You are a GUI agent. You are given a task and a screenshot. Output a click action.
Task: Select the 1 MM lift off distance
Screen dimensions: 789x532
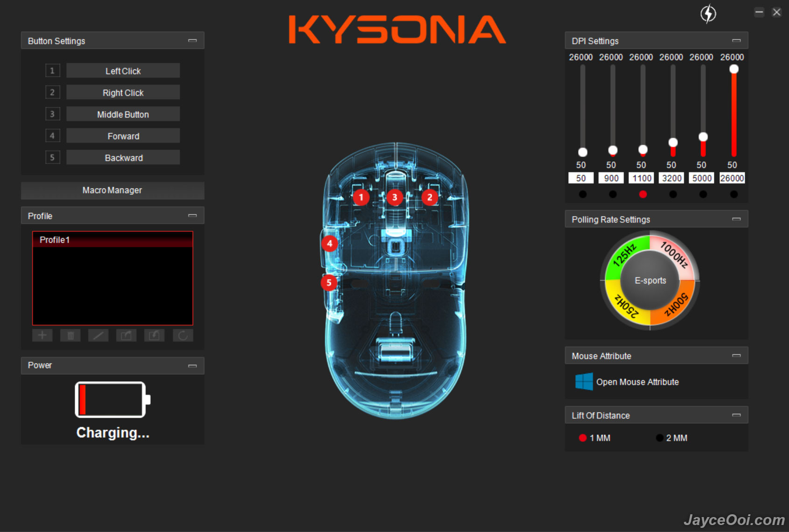(x=583, y=438)
